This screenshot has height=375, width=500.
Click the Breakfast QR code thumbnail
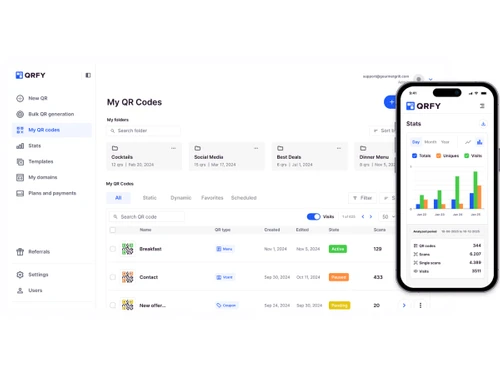[128, 249]
